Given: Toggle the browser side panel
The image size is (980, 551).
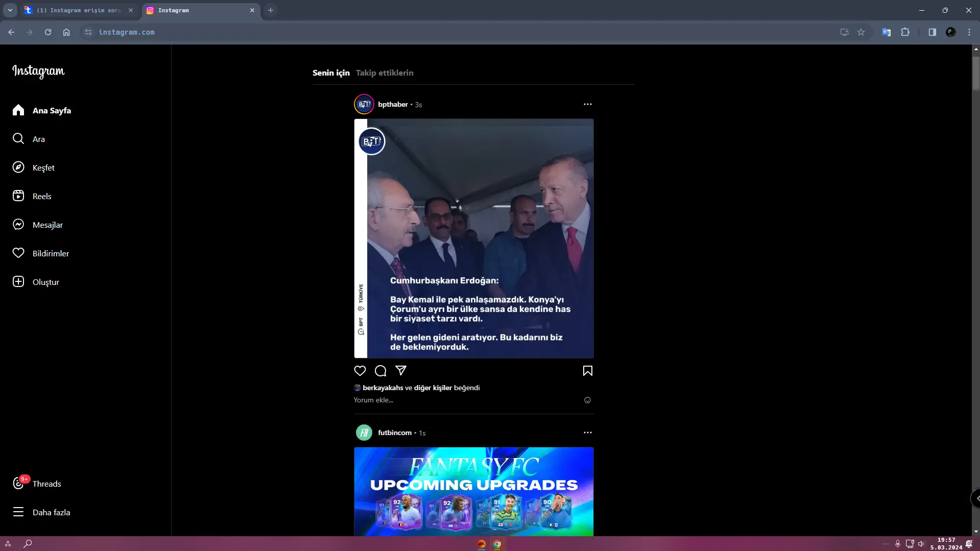Looking at the screenshot, I should [932, 32].
